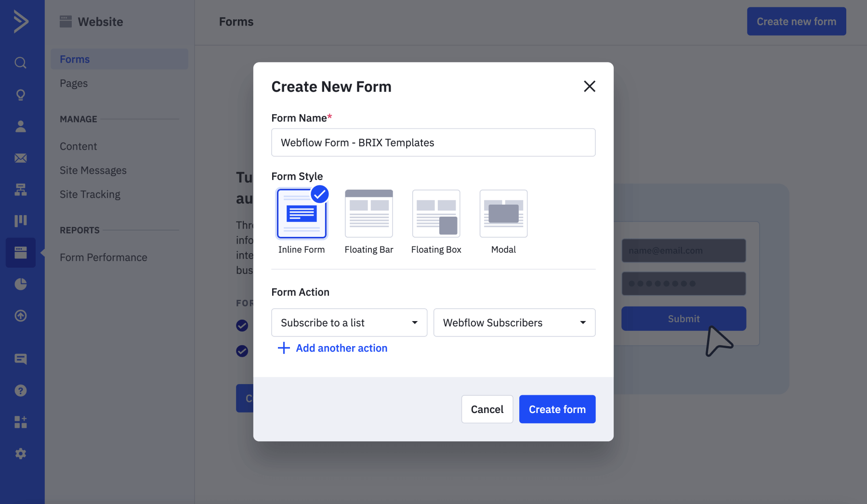Screen dimensions: 867x504
Task: Open the lightbulb ideas icon
Action: point(21,94)
